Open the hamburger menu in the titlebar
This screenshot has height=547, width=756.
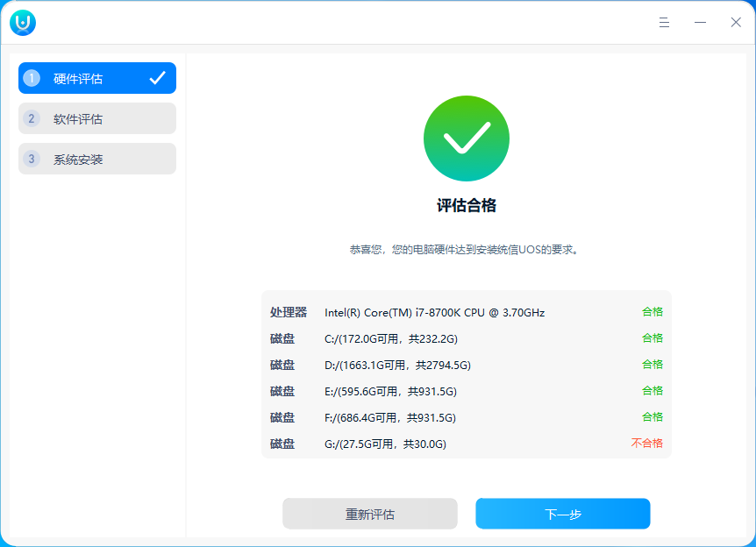point(664,22)
